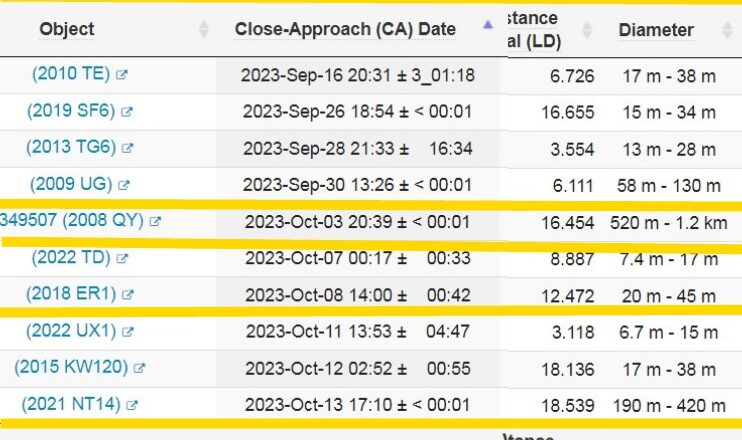Open external link icon beside (2009 UG)
The width and height of the screenshot is (742, 440).
(x=124, y=185)
